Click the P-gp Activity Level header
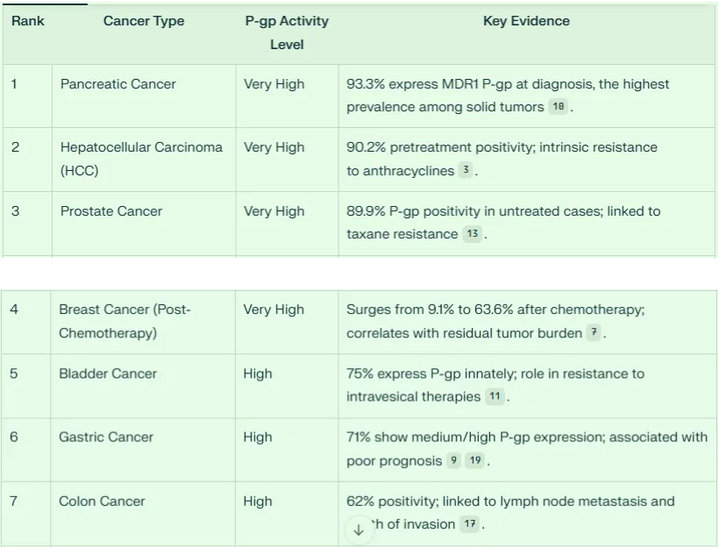The height and width of the screenshot is (548, 719). pyautogui.click(x=287, y=33)
